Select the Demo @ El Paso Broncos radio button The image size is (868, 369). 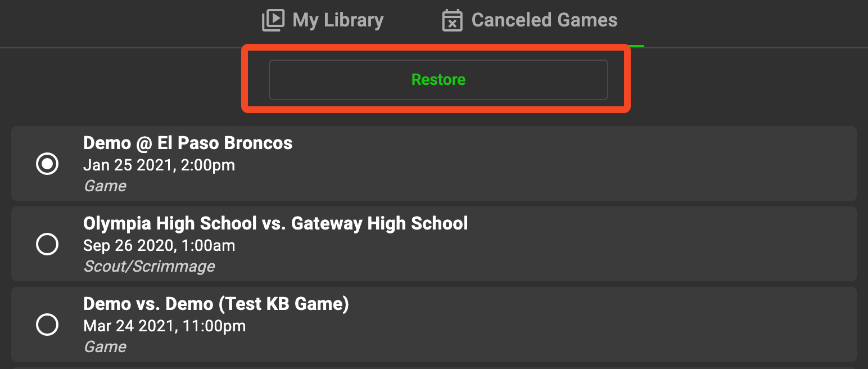pyautogui.click(x=47, y=164)
